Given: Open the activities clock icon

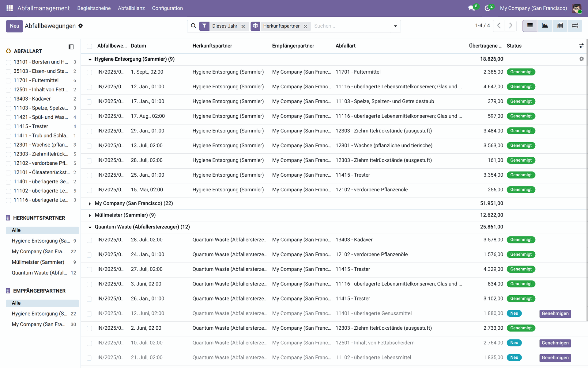Looking at the screenshot, I should [x=487, y=8].
